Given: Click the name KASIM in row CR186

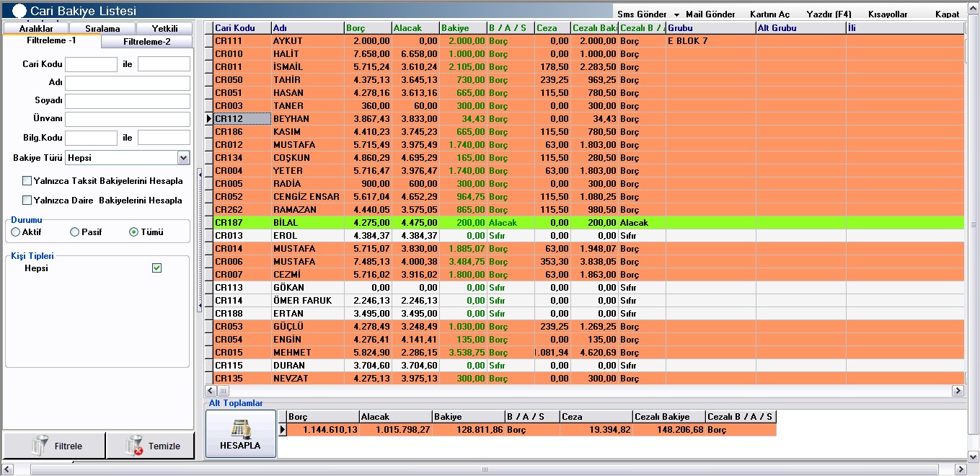Looking at the screenshot, I should point(287,132).
